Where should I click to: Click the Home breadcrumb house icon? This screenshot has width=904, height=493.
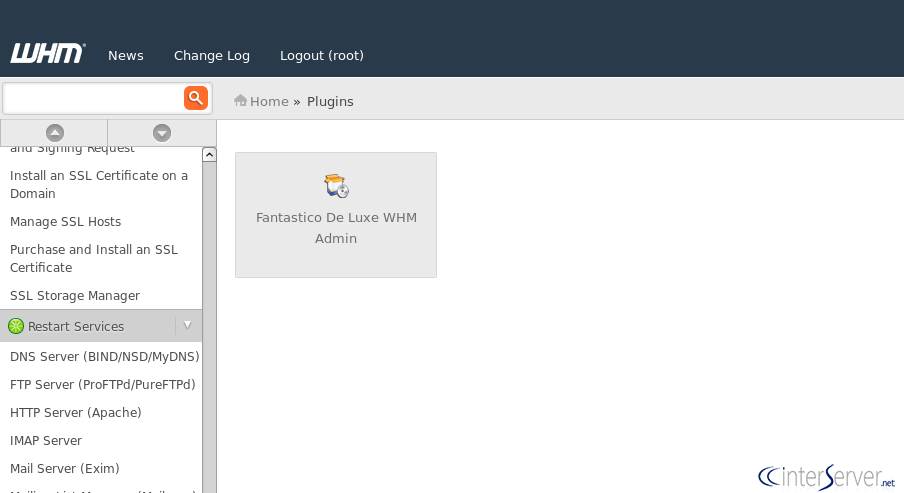[240, 100]
